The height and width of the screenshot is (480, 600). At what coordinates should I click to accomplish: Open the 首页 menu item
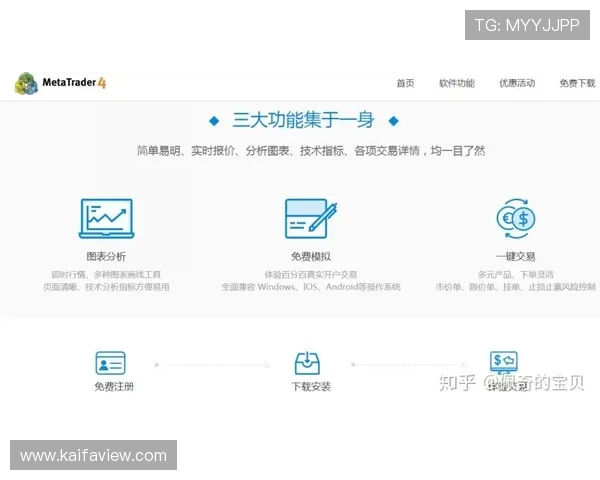(x=405, y=83)
